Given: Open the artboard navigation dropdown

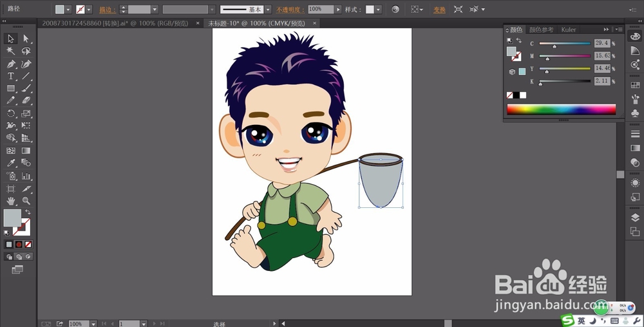Looking at the screenshot, I should pyautogui.click(x=144, y=324).
